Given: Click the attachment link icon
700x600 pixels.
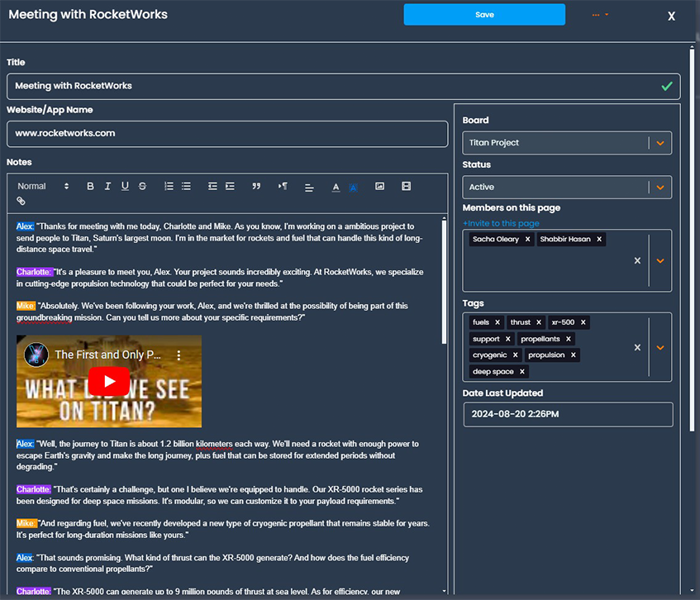Looking at the screenshot, I should (21, 201).
